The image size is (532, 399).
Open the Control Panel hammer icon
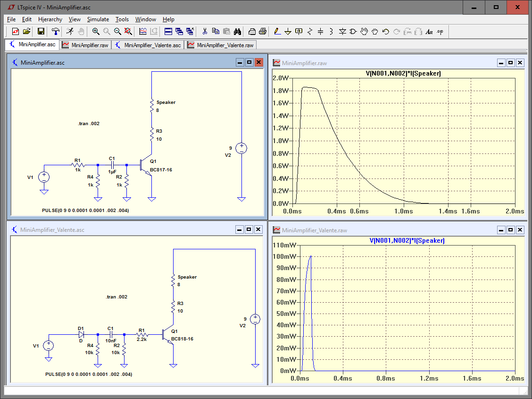tap(56, 32)
